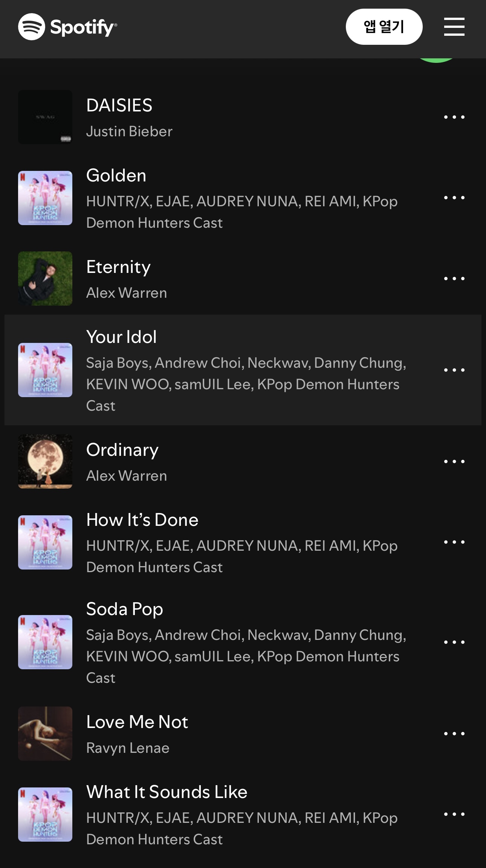Image resolution: width=486 pixels, height=868 pixels.
Task: Tap the 앱 열기 button
Action: 384,27
